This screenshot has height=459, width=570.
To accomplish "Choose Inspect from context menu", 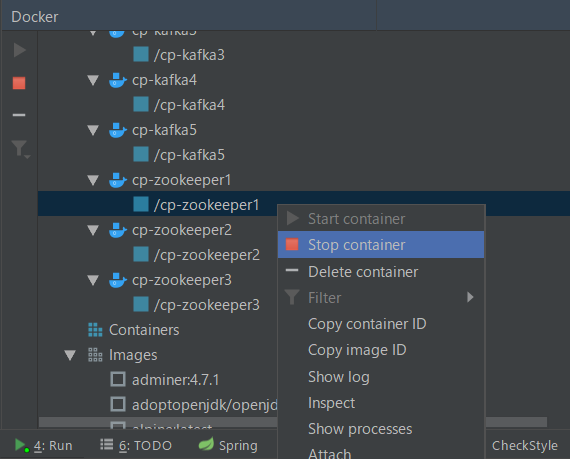I will 381,403.
